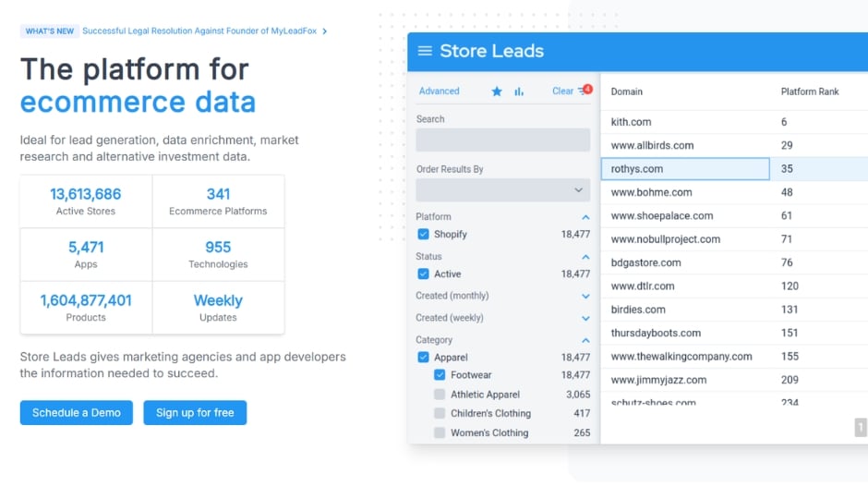Uncheck the Shopify platform checkbox

[x=424, y=235]
